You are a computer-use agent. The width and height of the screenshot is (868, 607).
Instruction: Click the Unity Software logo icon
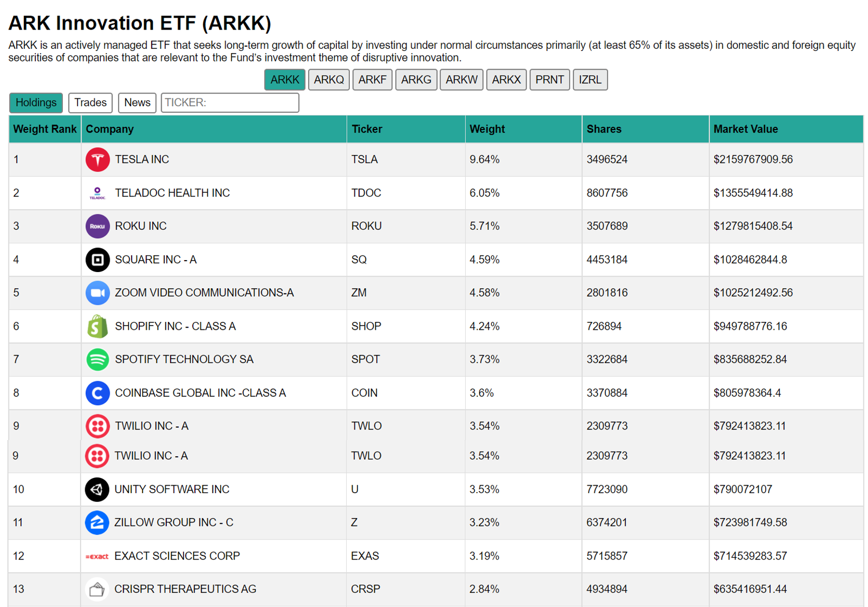(97, 489)
